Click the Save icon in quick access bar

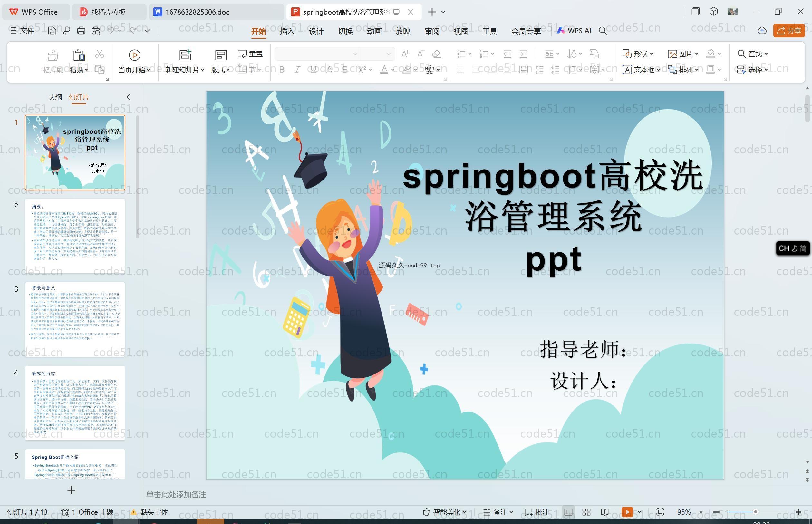52,31
